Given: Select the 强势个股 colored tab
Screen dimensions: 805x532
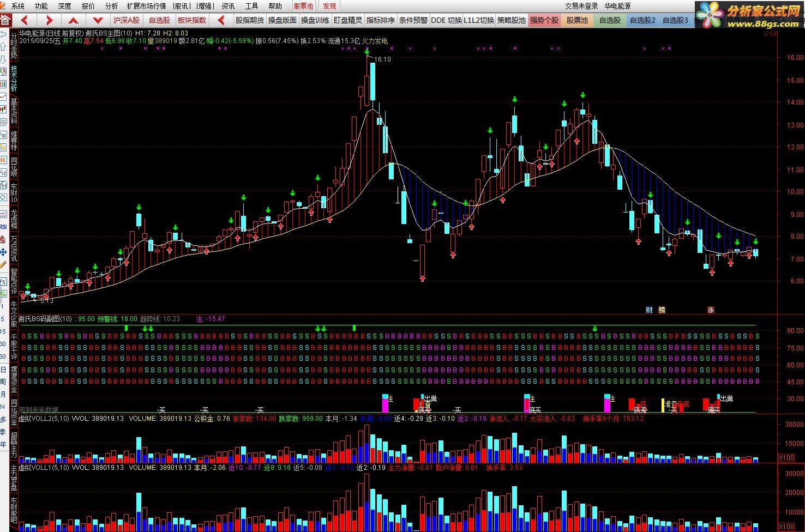Looking at the screenshot, I should click(544, 20).
